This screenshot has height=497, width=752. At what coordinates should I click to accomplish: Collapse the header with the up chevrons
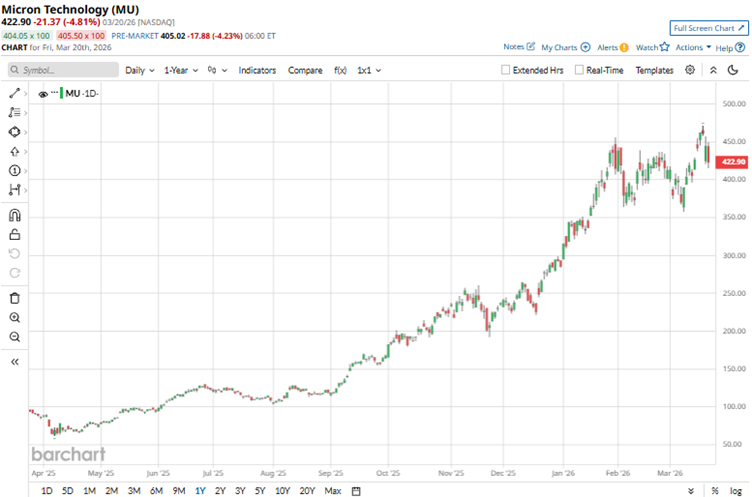[713, 70]
